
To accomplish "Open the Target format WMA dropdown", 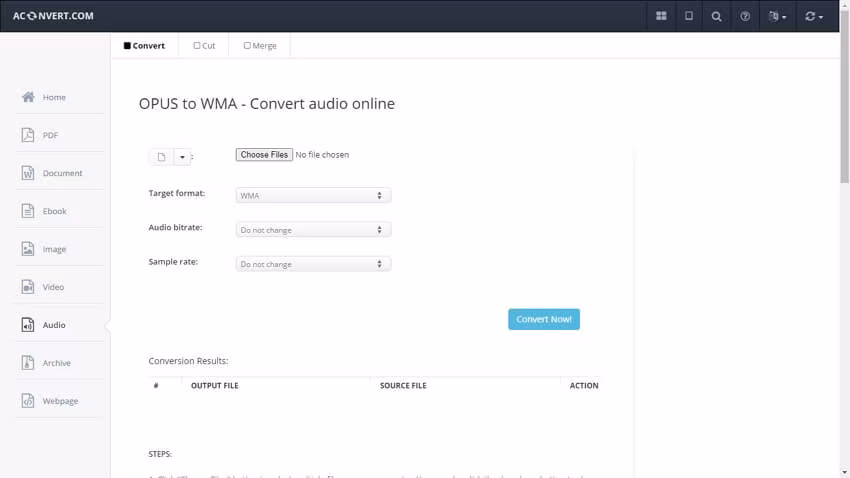I will coord(313,196).
